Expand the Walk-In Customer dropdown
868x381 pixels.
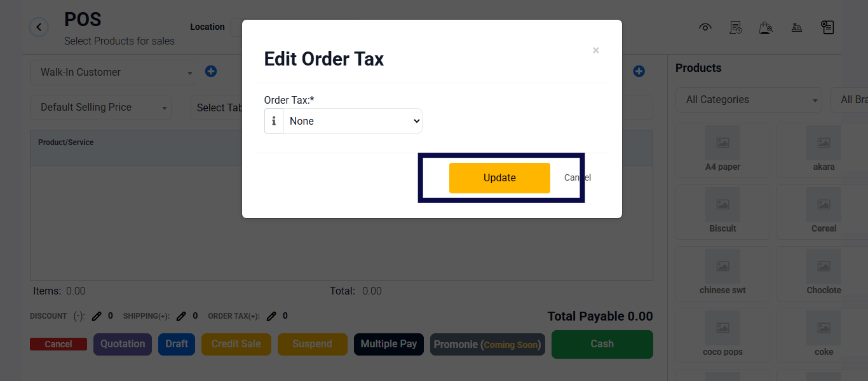(x=114, y=73)
